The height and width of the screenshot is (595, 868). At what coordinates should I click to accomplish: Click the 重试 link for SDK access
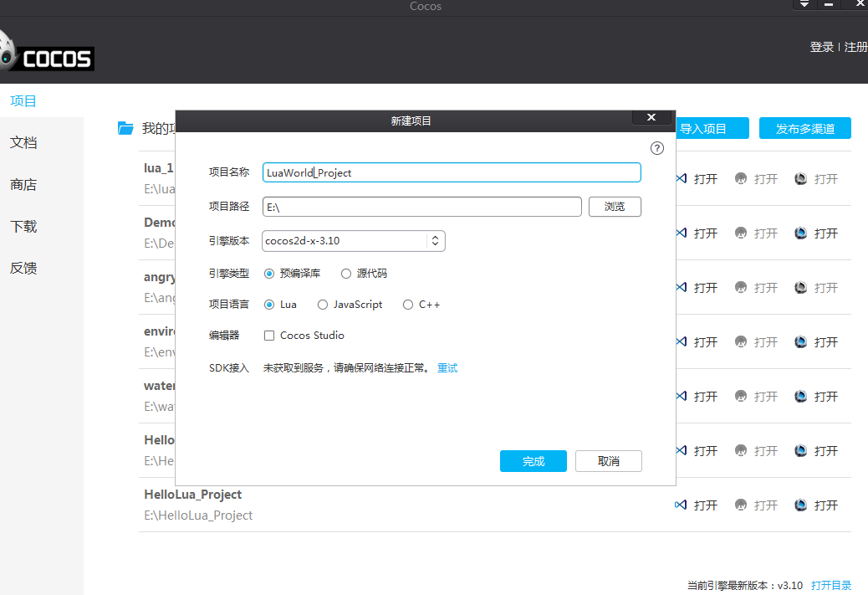point(447,368)
